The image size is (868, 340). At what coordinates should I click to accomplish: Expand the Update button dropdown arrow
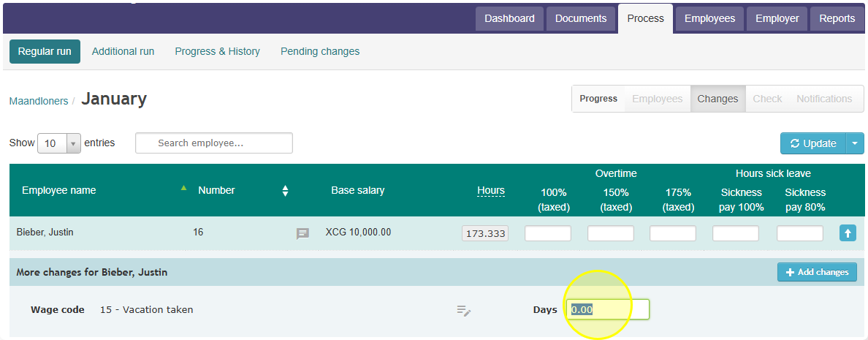click(855, 143)
